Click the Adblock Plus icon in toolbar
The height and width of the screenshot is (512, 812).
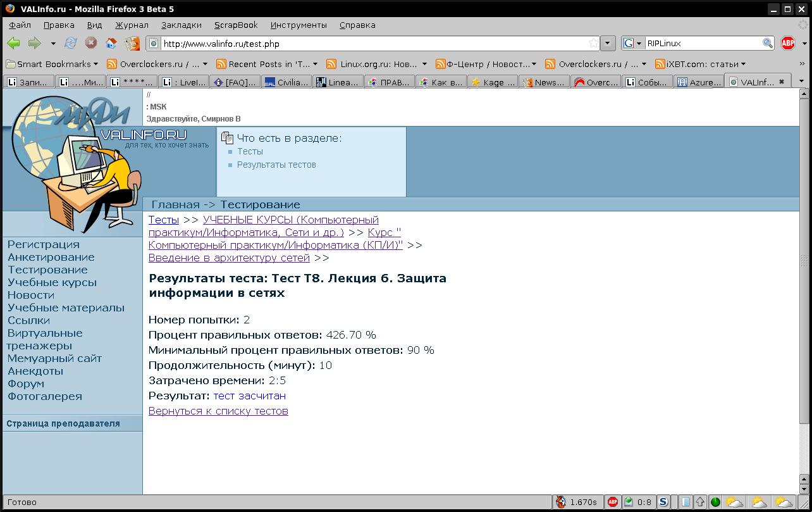[x=787, y=43]
